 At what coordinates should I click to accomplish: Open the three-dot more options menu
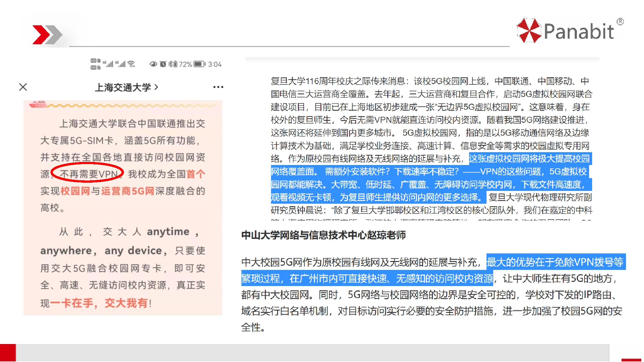click(218, 87)
